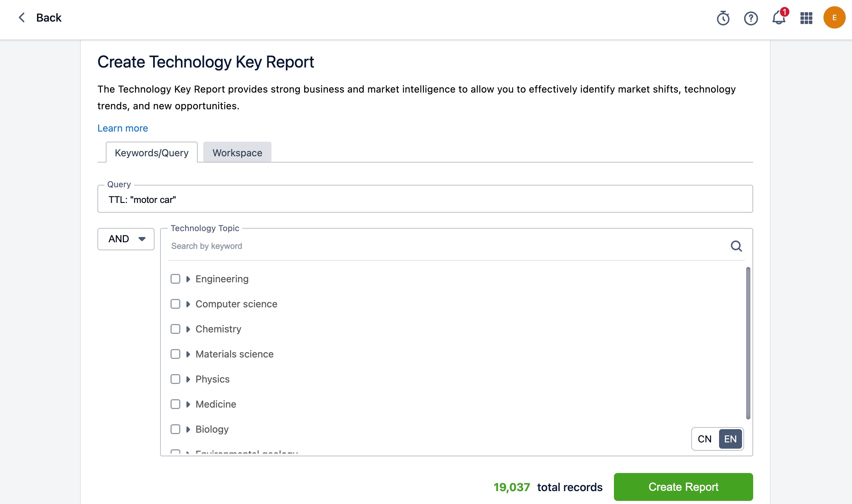852x504 pixels.
Task: Open the notifications bell
Action: 779,18
